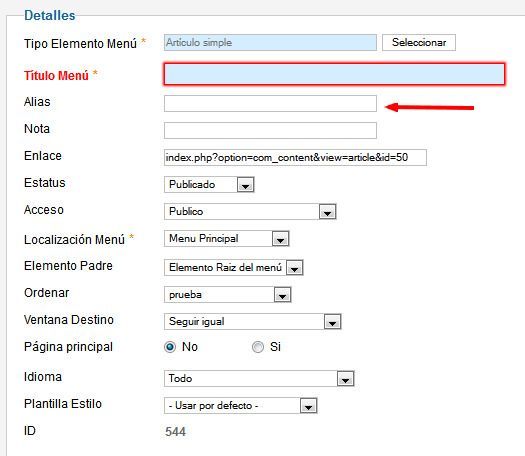Focus the Alias input field
Image resolution: width=525 pixels, height=456 pixels.
tap(270, 103)
